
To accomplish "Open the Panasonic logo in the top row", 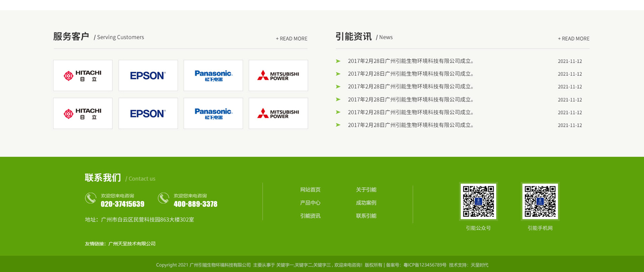I will [x=213, y=76].
